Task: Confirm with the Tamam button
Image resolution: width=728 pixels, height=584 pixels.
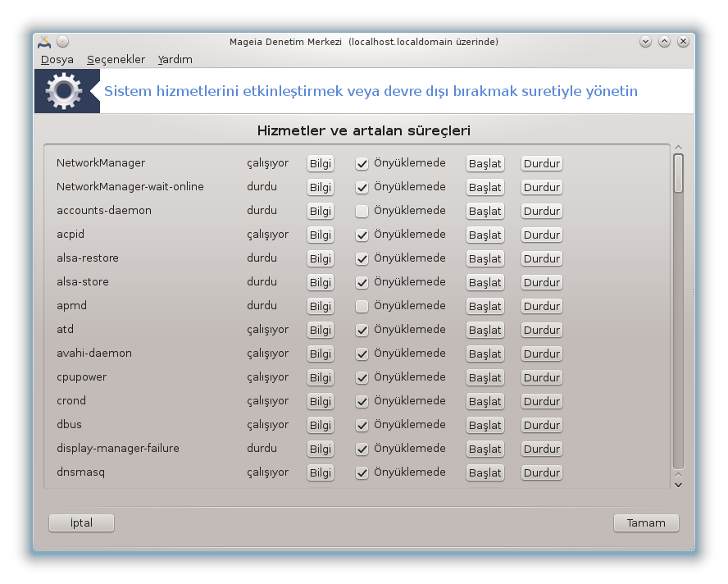Action: coord(646,522)
